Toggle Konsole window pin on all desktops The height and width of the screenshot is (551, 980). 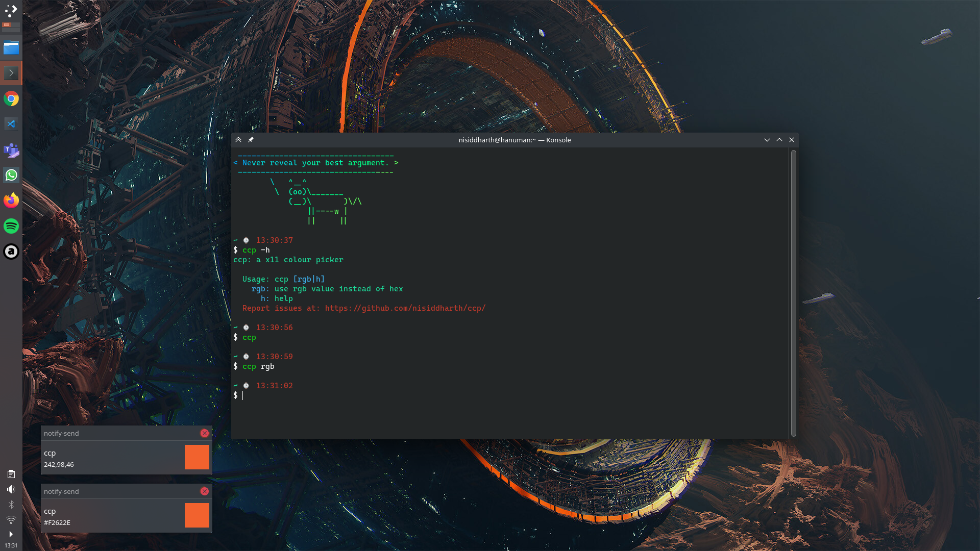251,140
